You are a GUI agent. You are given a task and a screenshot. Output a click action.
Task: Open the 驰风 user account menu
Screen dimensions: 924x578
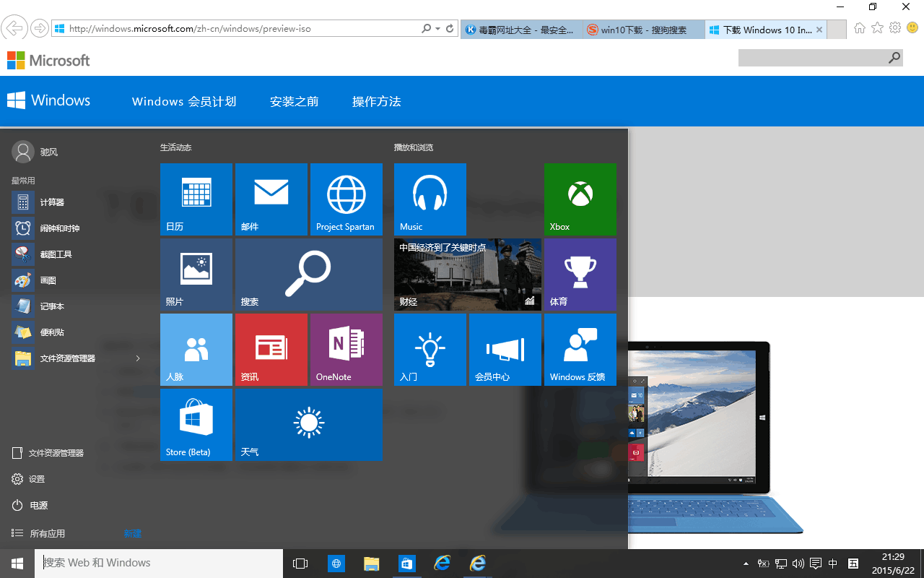click(x=35, y=152)
